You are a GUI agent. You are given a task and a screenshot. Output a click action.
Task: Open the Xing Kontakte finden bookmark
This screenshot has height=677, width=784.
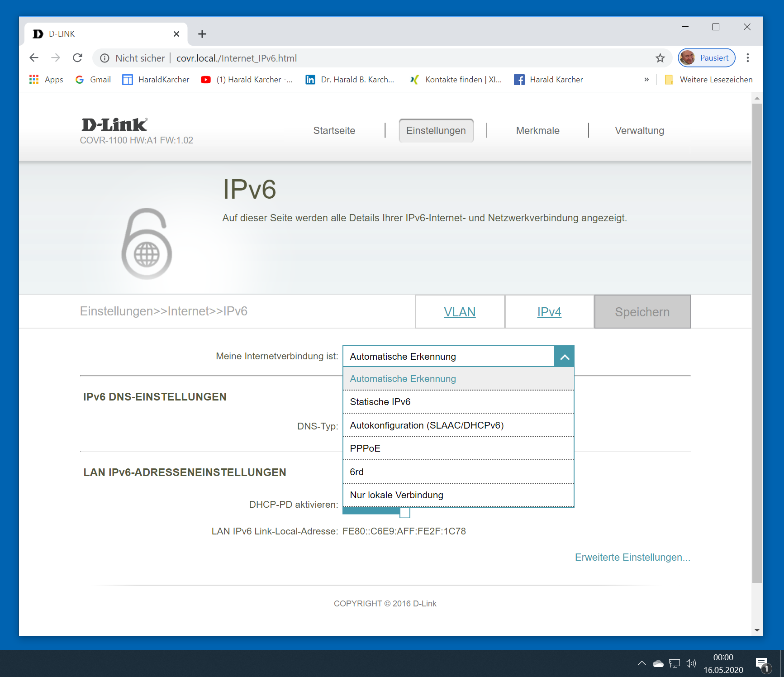click(456, 80)
